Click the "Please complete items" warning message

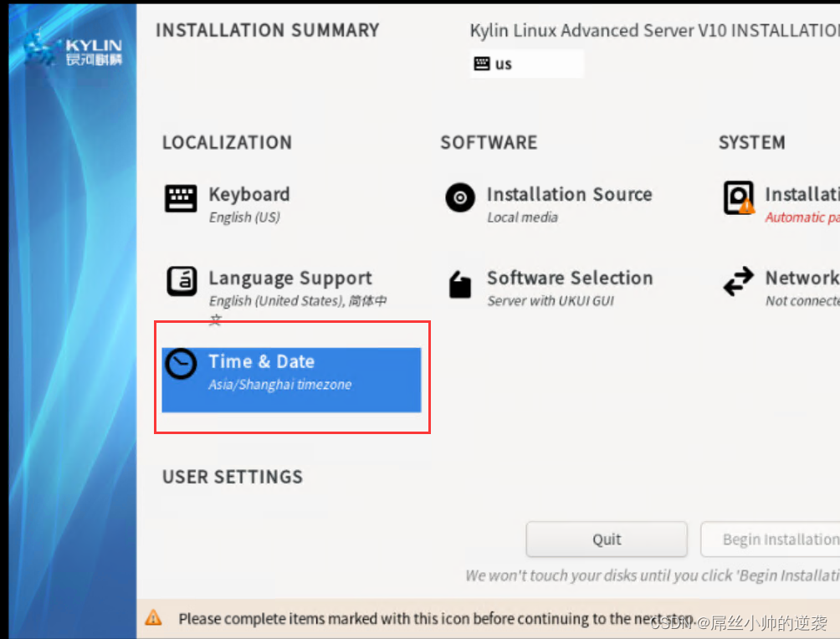coord(410,619)
